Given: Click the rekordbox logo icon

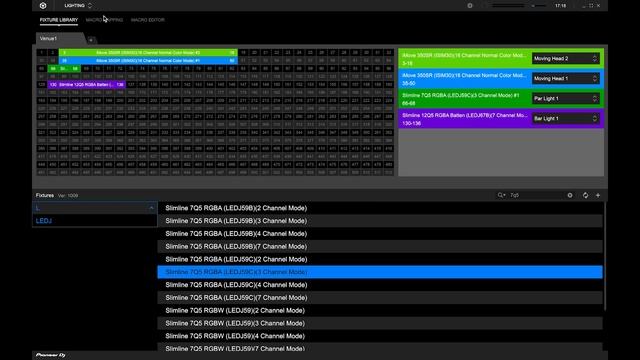Looking at the screenshot, I should tap(43, 6).
